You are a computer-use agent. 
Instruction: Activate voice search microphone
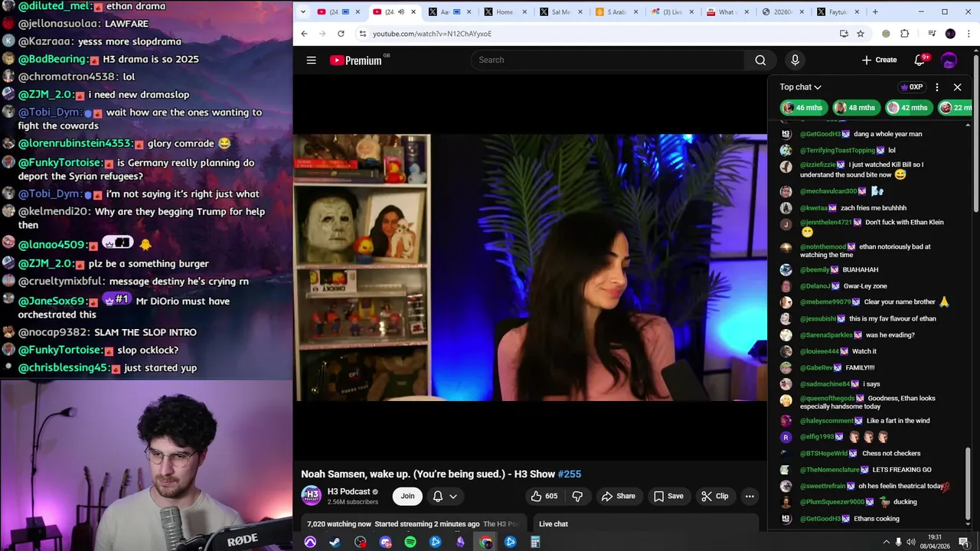795,60
